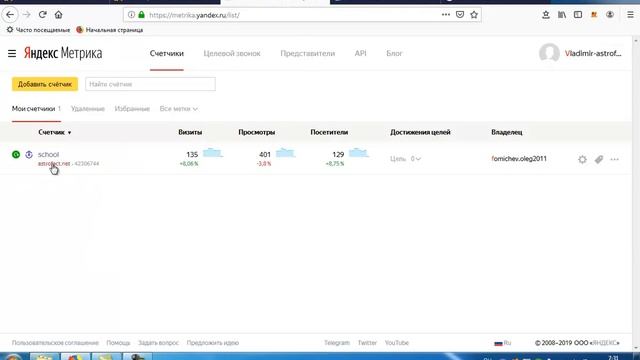
Task: Click the page views value 401
Action: click(x=265, y=154)
